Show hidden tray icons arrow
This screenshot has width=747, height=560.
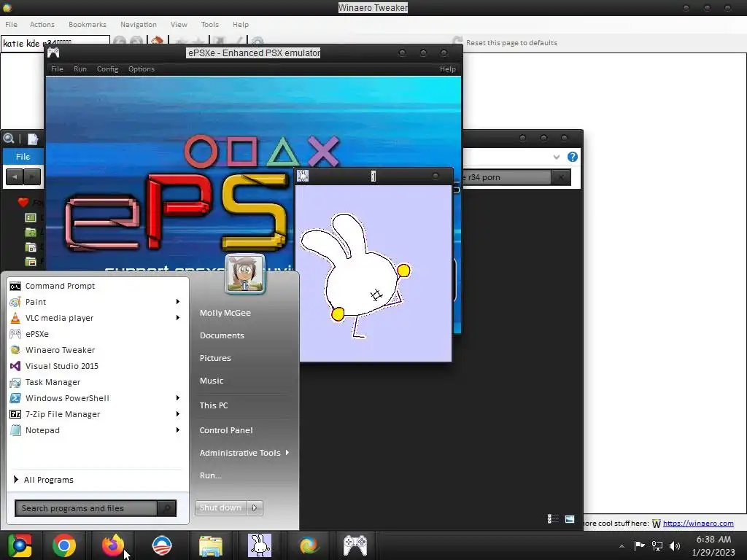622,546
